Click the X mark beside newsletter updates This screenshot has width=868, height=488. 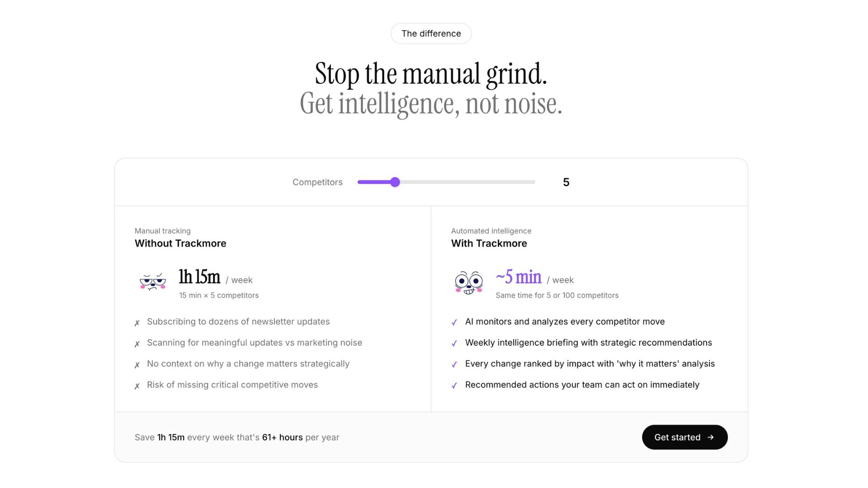137,323
